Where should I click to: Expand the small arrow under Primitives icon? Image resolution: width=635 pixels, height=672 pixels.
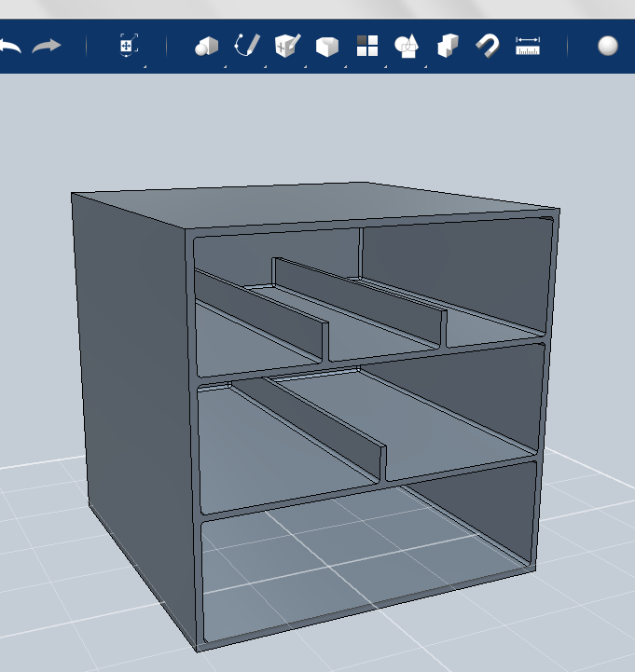(x=225, y=66)
